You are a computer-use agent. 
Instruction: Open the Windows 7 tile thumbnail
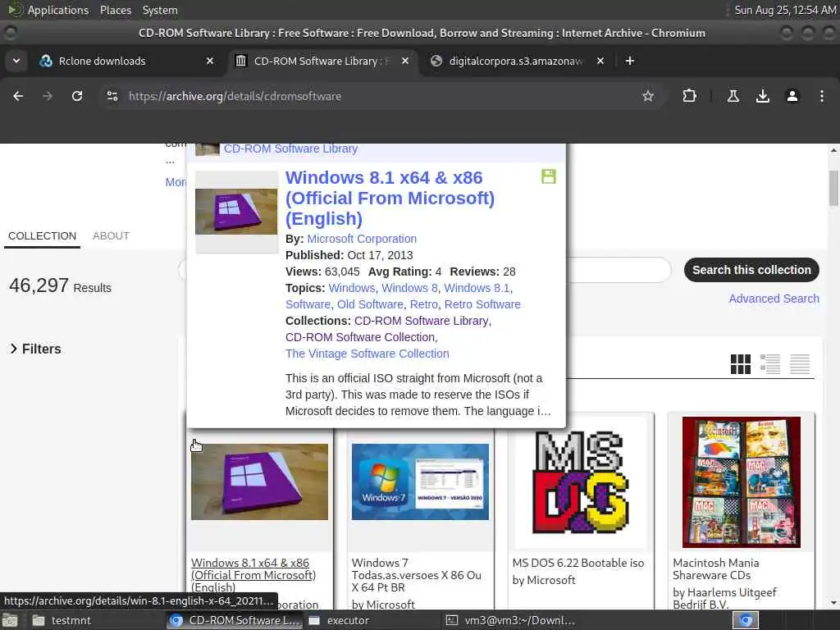point(420,482)
